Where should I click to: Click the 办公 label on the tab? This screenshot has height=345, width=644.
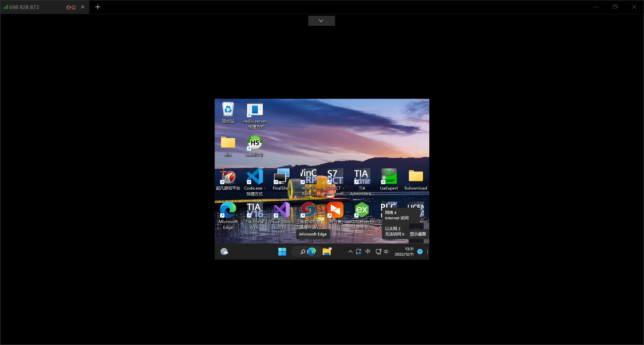point(71,7)
